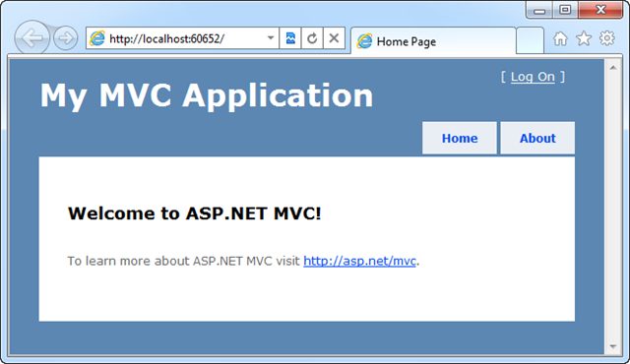
Task: Open a new blank tab
Action: tap(530, 40)
